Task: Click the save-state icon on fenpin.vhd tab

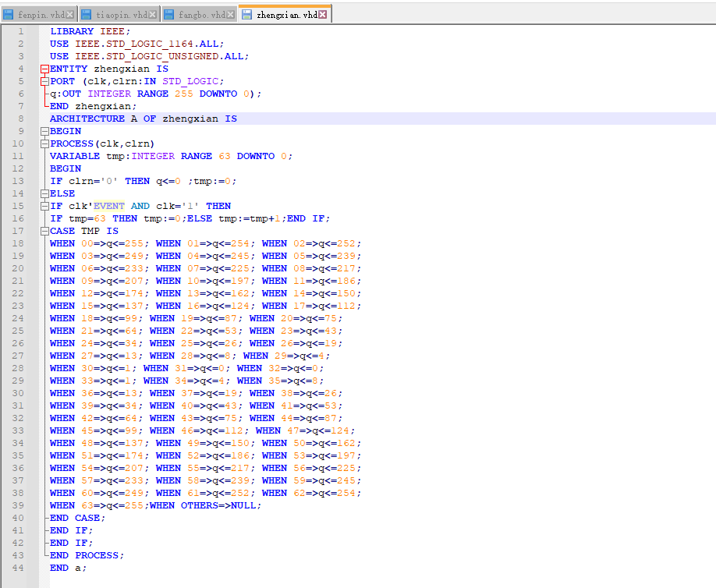Action: [8, 15]
